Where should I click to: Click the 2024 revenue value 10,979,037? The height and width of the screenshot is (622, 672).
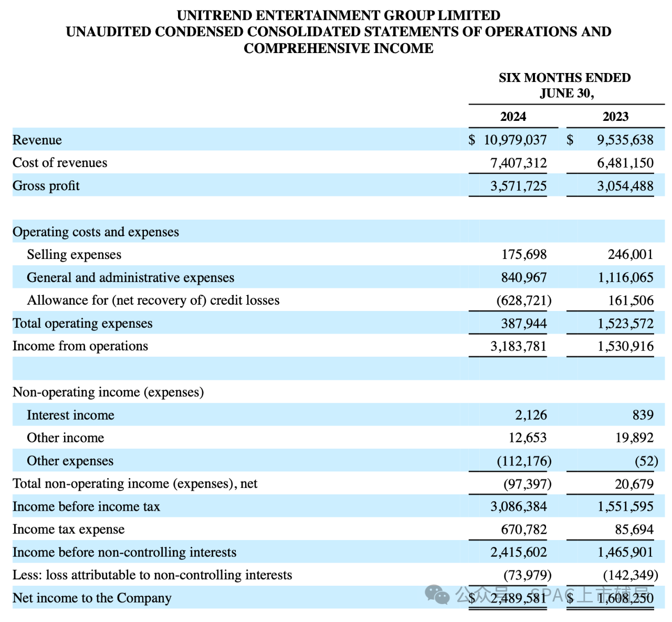point(515,140)
